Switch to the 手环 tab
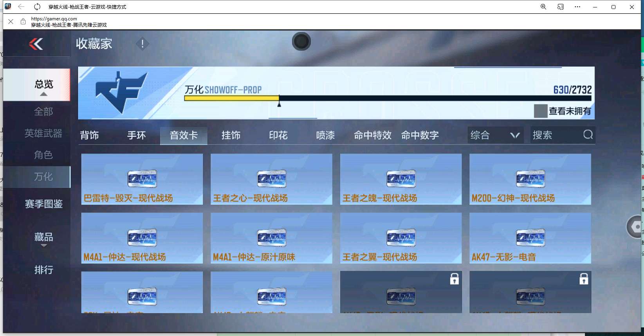Viewport: 644px width, 336px height. (x=137, y=135)
